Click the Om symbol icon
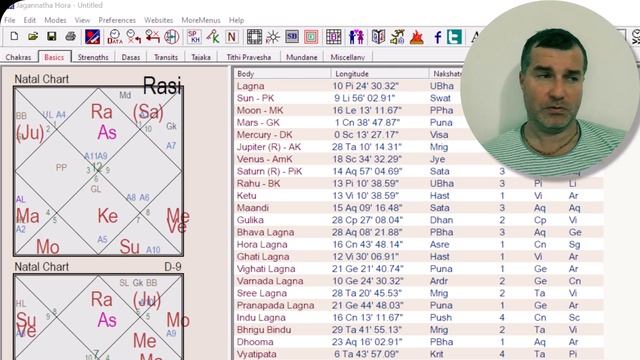 (x=397, y=37)
